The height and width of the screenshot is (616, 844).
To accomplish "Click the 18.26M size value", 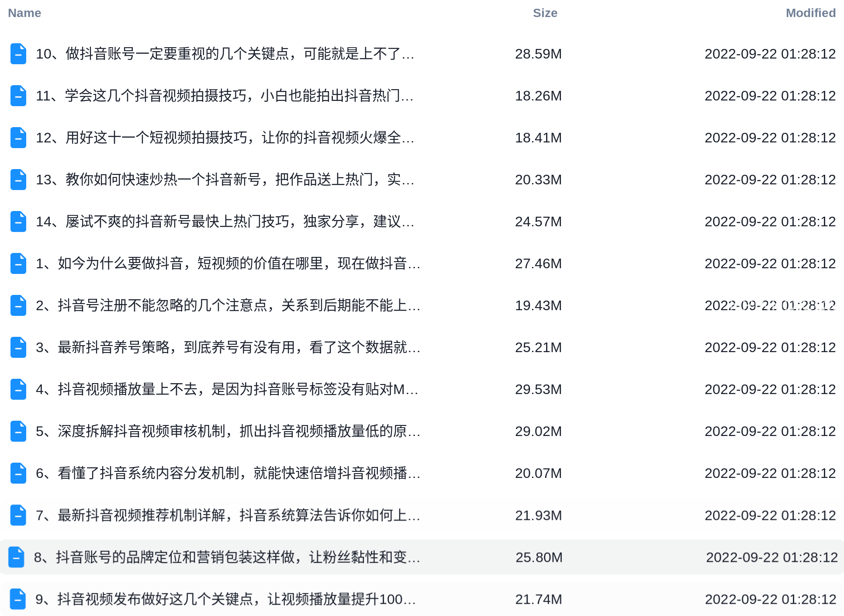I will [538, 96].
